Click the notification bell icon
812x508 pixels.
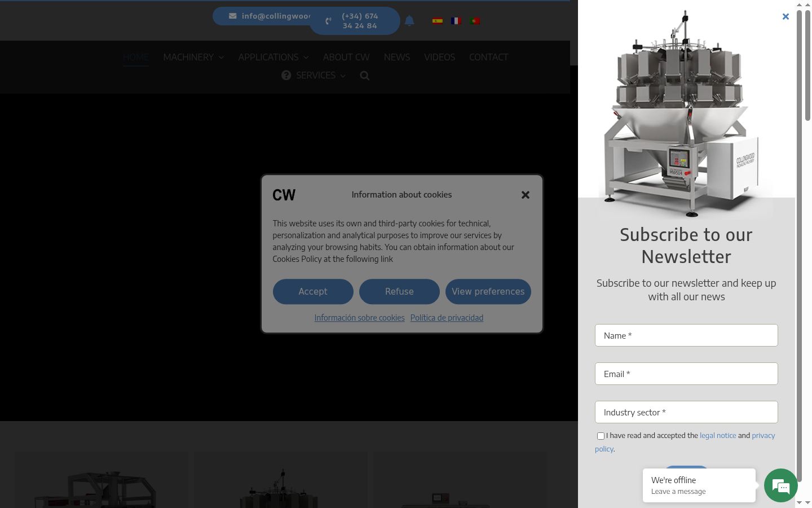point(409,21)
